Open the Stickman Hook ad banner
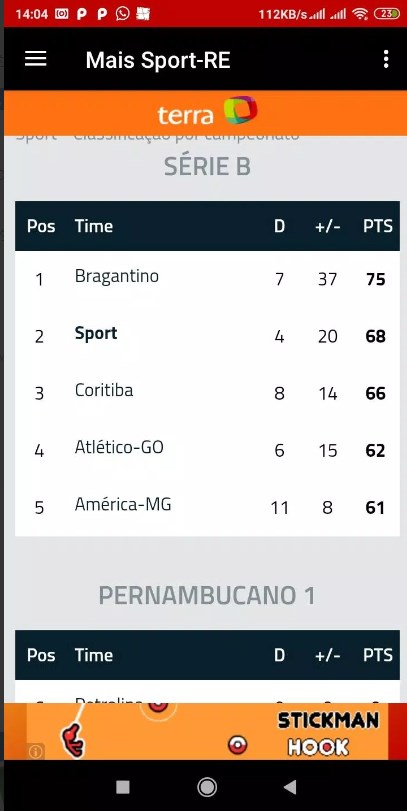 tap(207, 731)
